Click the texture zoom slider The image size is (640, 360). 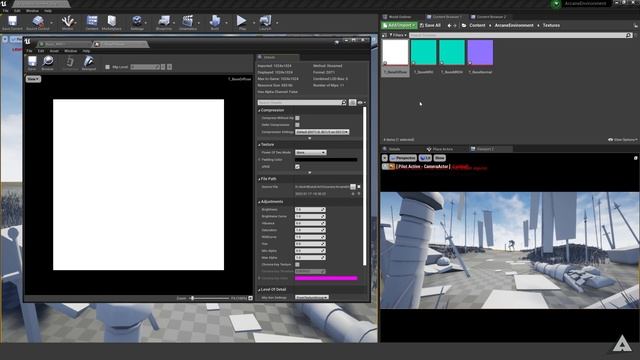click(209, 298)
